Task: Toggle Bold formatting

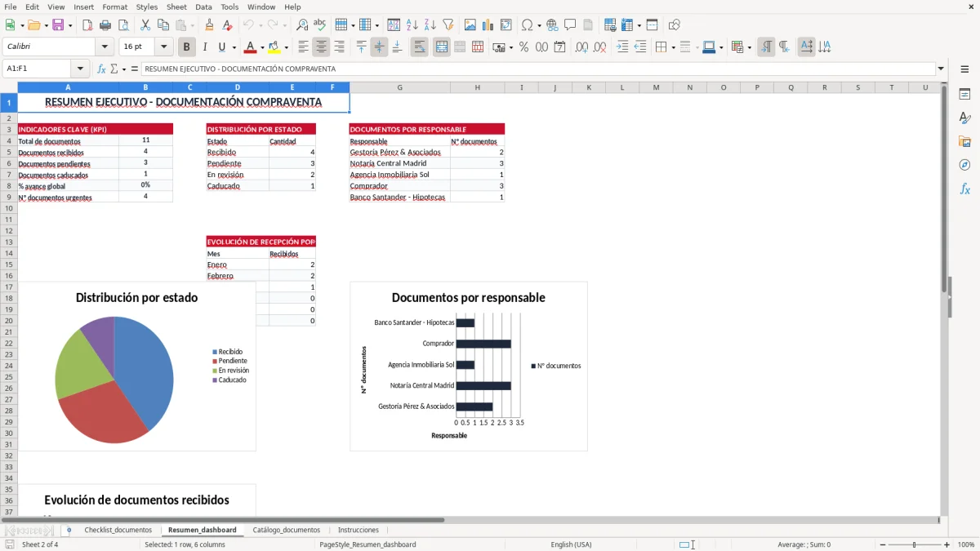Action: tap(187, 47)
